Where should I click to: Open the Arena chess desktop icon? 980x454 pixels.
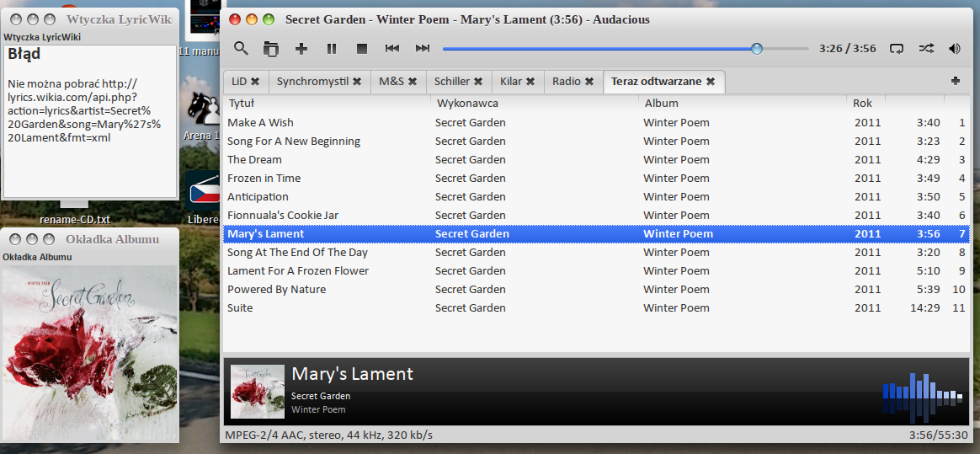[203, 108]
